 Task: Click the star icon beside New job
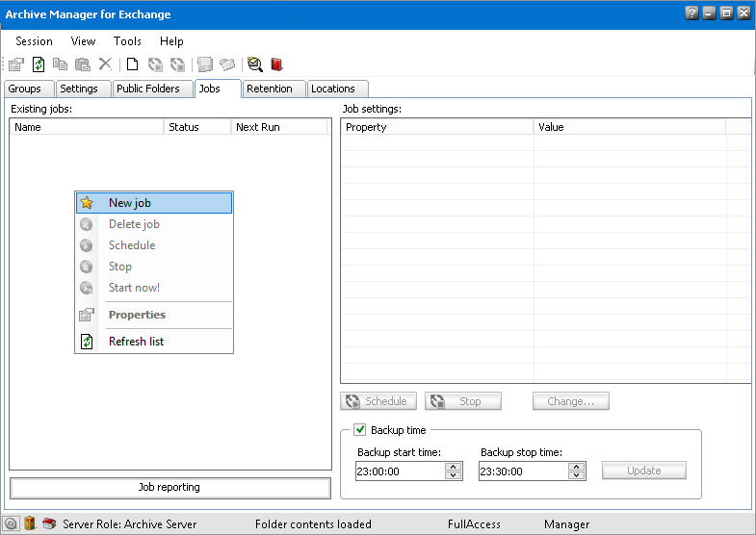coord(87,203)
